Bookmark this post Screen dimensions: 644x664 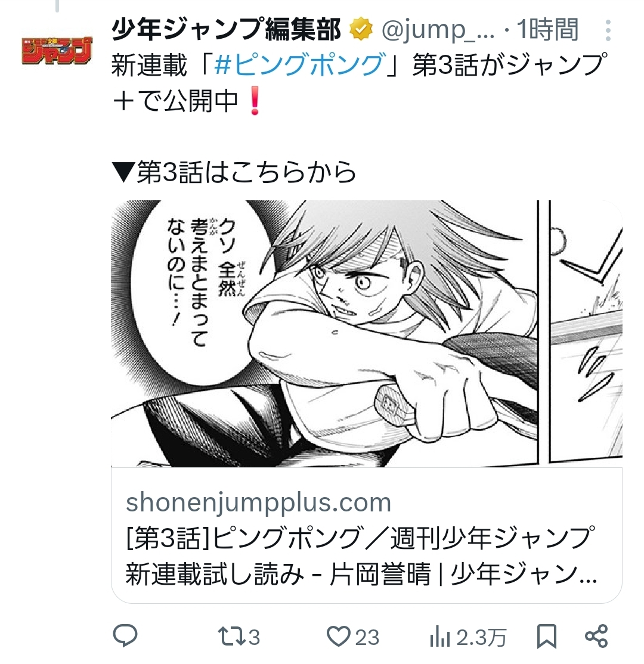[x=547, y=636]
